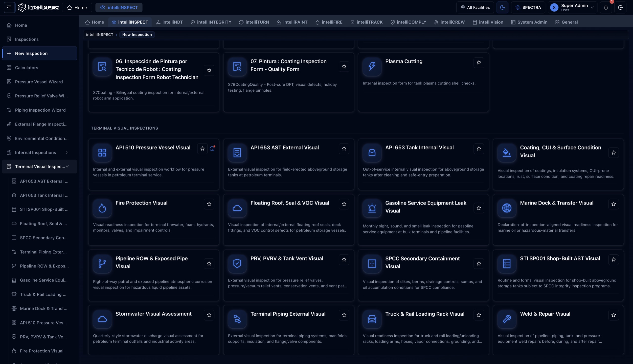Open All Facilities selector
The height and width of the screenshot is (364, 633).
point(475,7)
